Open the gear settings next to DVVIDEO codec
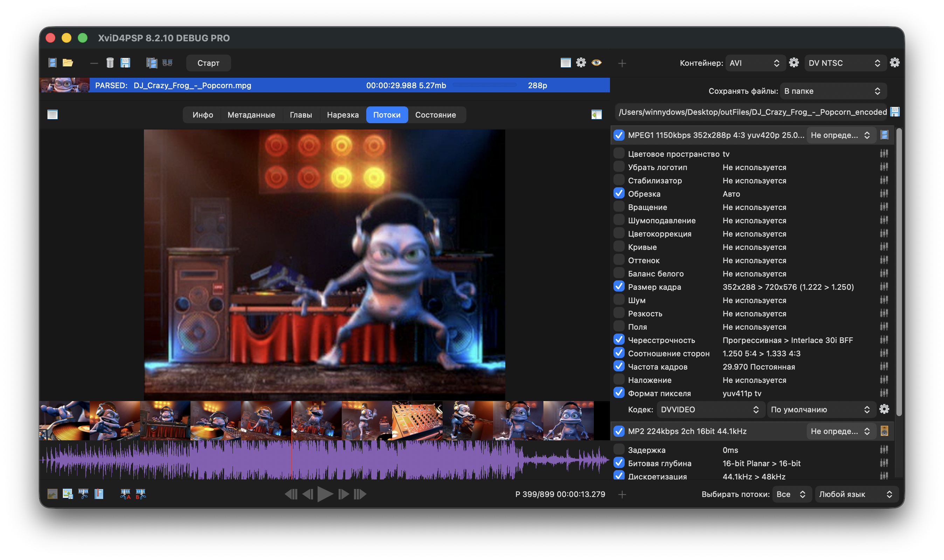The image size is (944, 560). [884, 409]
